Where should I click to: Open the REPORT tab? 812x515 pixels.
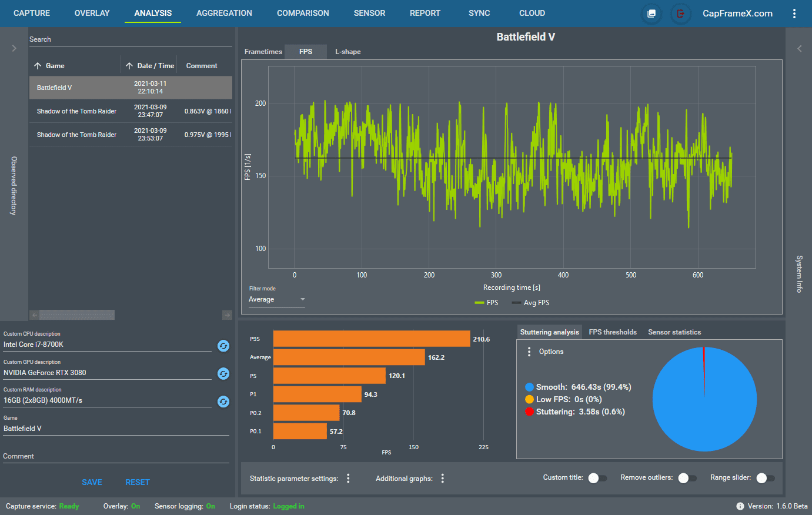pyautogui.click(x=425, y=13)
